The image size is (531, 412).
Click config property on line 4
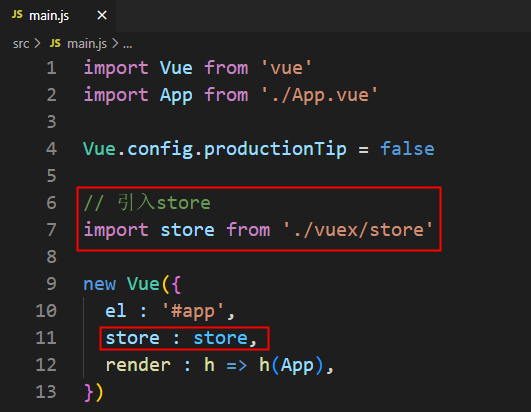point(160,149)
